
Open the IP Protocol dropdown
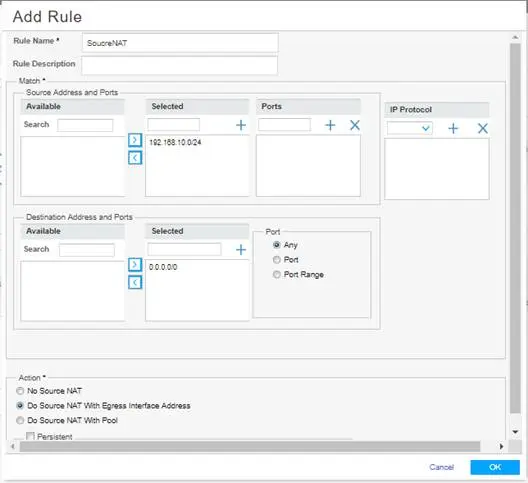pos(410,128)
